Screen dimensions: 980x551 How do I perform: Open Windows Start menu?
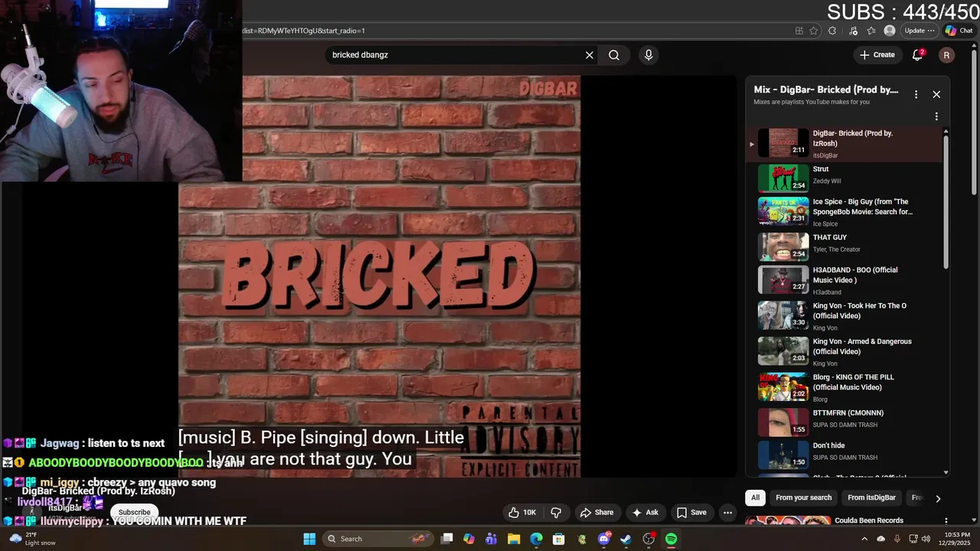309,539
